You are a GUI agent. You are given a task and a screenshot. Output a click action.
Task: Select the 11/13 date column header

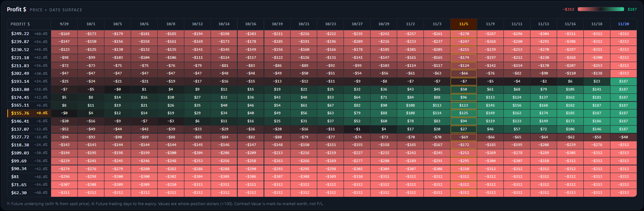coord(544,24)
